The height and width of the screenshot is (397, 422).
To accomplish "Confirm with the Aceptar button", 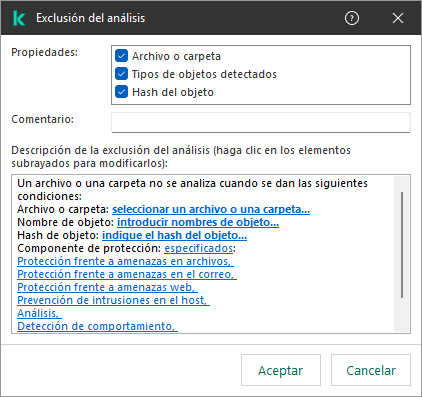I will click(x=281, y=370).
